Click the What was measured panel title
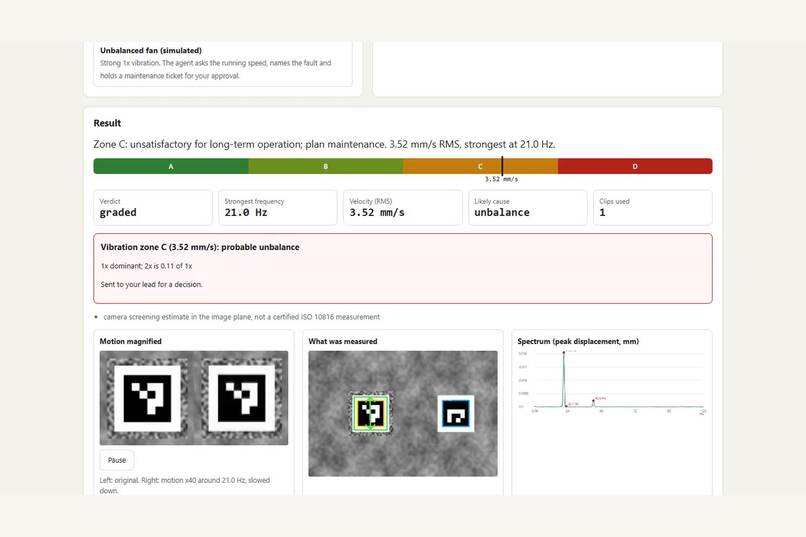Image resolution: width=806 pixels, height=537 pixels. tap(343, 341)
